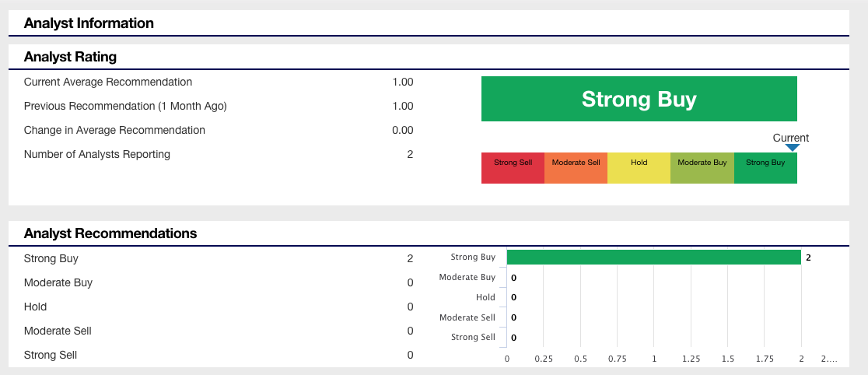Click the green Strong Buy chart bar
The width and height of the screenshot is (868, 375).
(654, 257)
